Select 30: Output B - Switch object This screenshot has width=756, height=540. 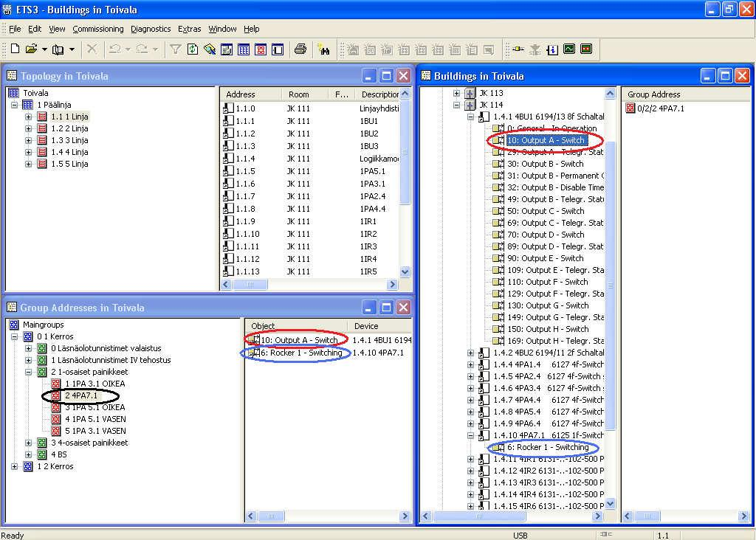(546, 165)
